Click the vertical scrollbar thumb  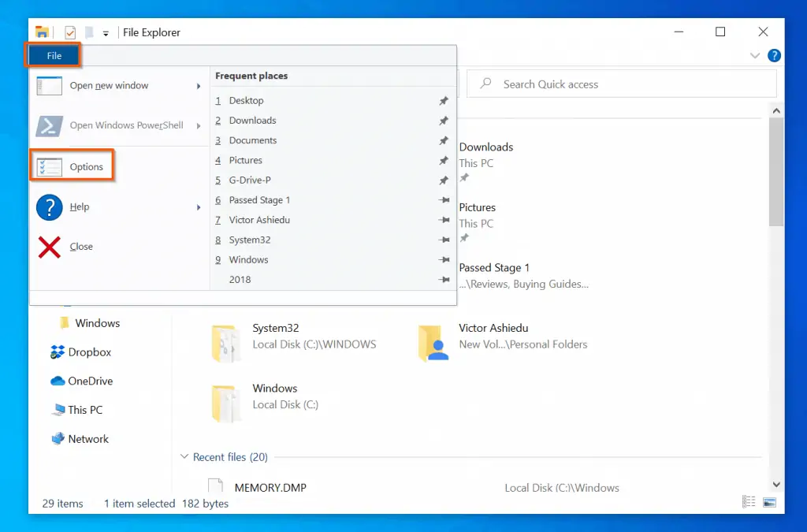coord(776,172)
